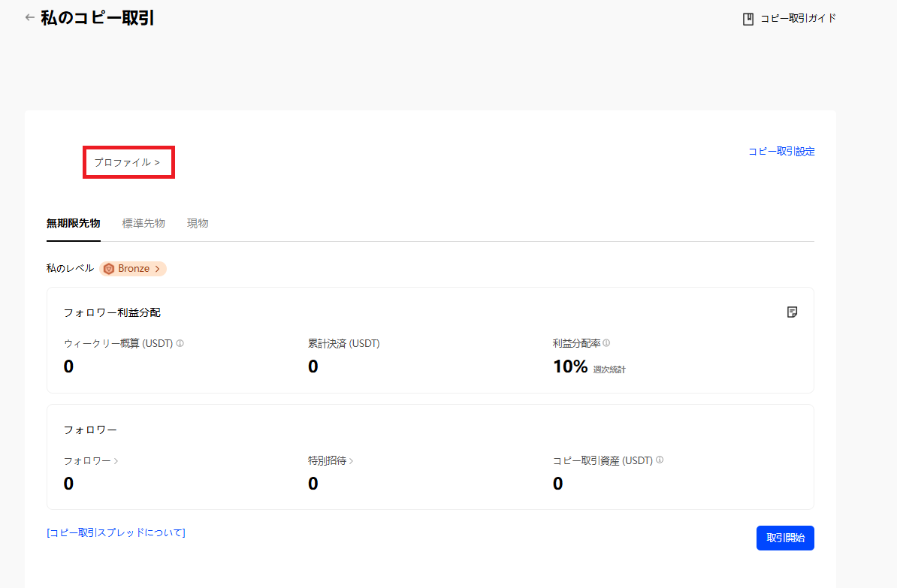Open the copy trading guide book icon
The height and width of the screenshot is (588, 897).
click(747, 19)
